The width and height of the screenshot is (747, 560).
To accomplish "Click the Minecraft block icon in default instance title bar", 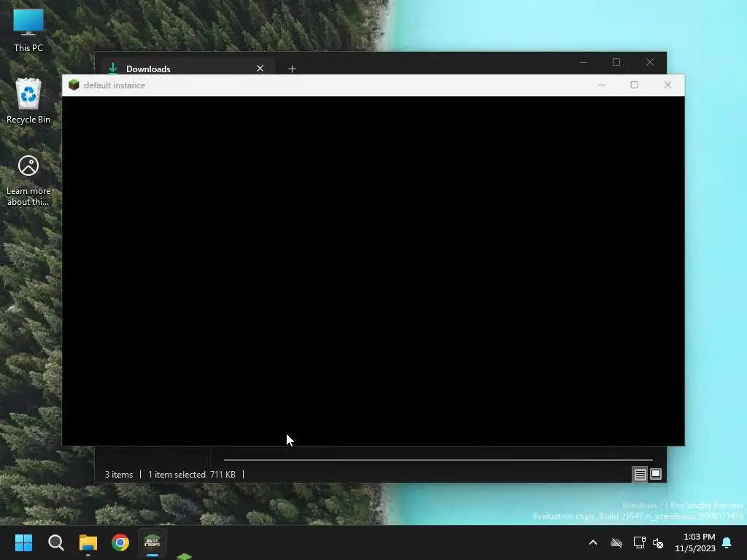I will pos(74,85).
